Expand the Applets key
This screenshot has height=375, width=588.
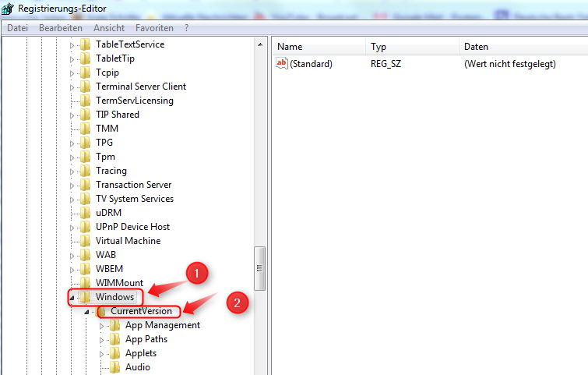click(101, 354)
